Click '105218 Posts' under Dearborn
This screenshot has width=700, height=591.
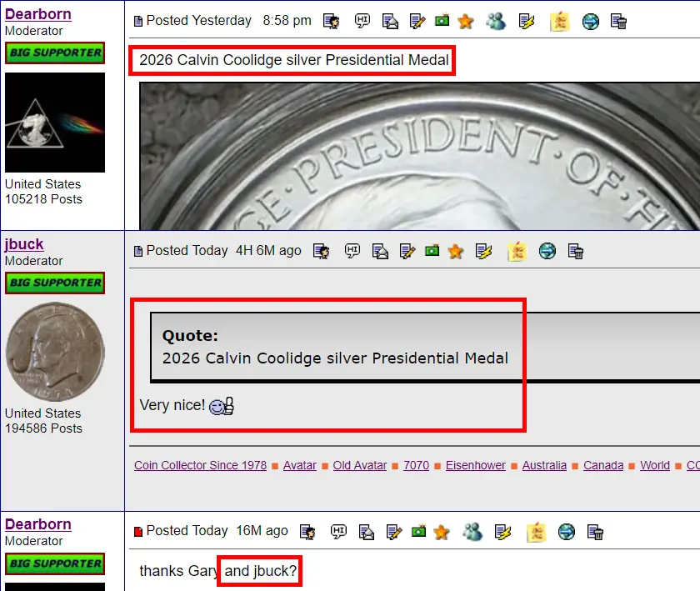(x=43, y=199)
